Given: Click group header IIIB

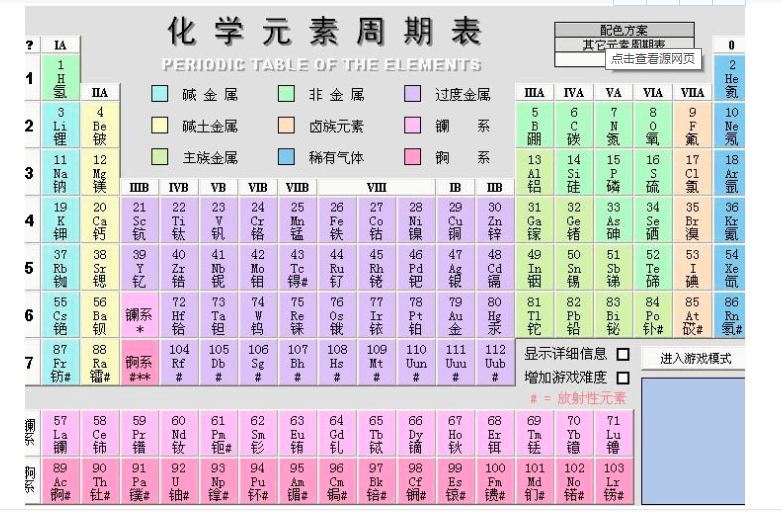Looking at the screenshot, I should click(139, 187).
